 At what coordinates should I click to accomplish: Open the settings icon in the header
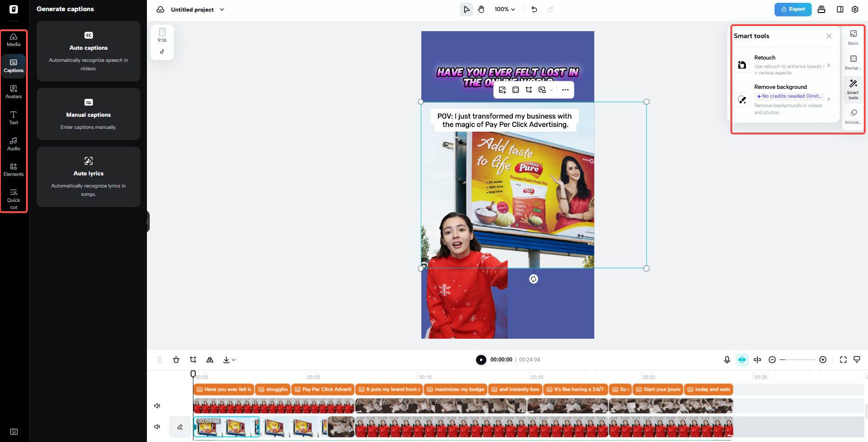[x=855, y=9]
